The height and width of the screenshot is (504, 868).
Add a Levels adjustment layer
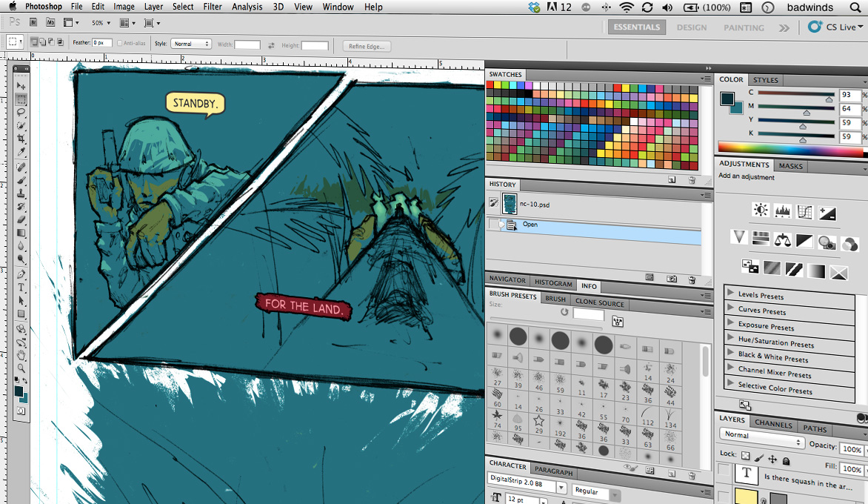coord(783,211)
